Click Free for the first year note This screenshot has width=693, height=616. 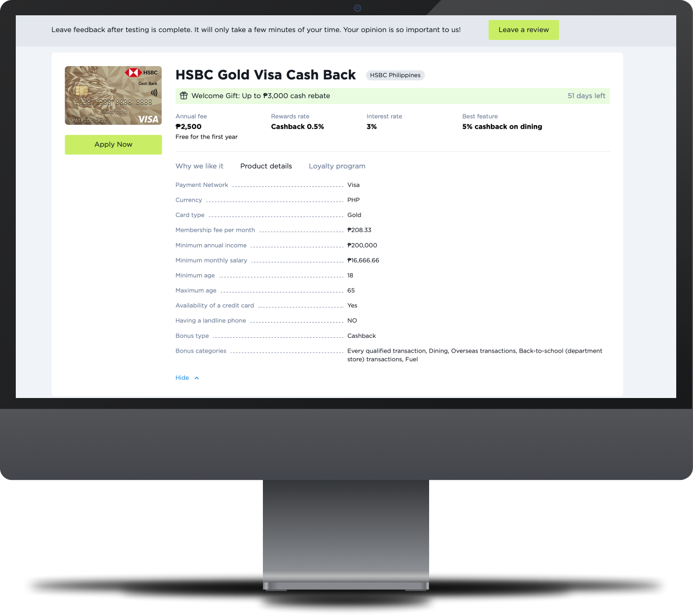pos(207,137)
